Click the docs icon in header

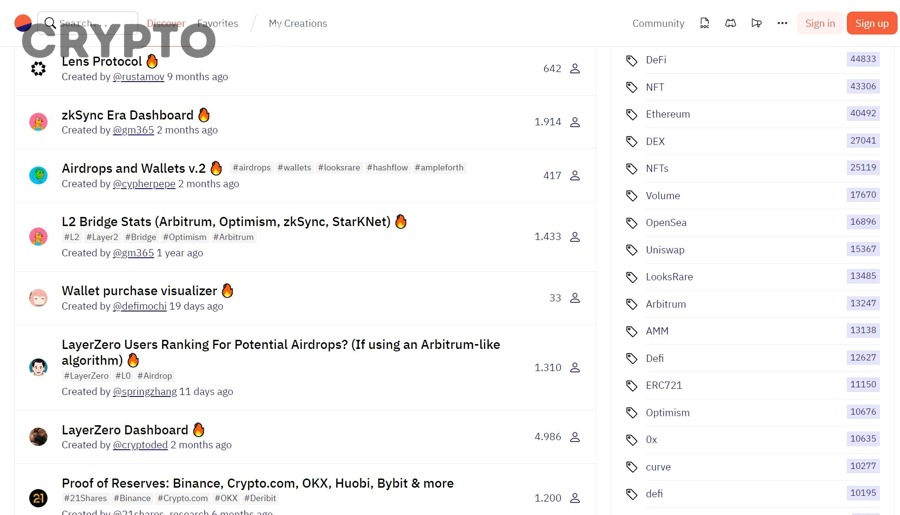coord(704,23)
